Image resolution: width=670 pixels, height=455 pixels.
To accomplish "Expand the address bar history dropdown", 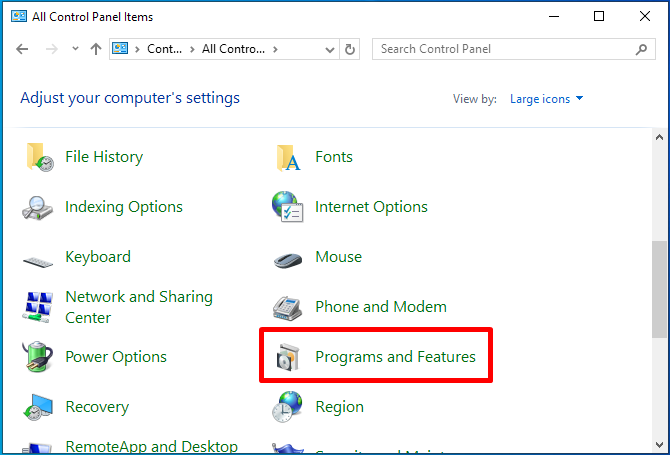I will click(x=329, y=50).
